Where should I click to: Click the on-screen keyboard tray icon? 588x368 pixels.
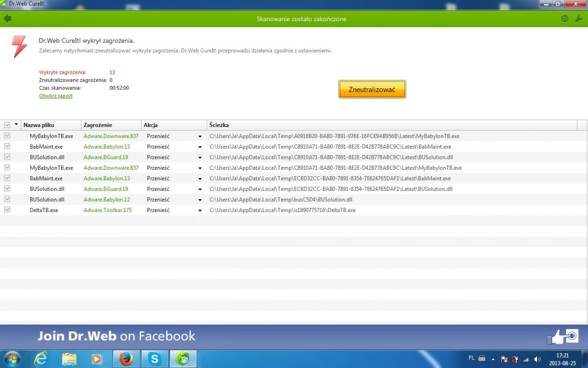point(482,358)
